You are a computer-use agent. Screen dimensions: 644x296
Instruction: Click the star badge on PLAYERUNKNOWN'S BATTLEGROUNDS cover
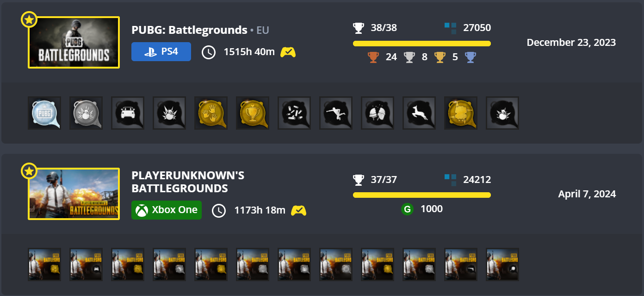(x=29, y=171)
